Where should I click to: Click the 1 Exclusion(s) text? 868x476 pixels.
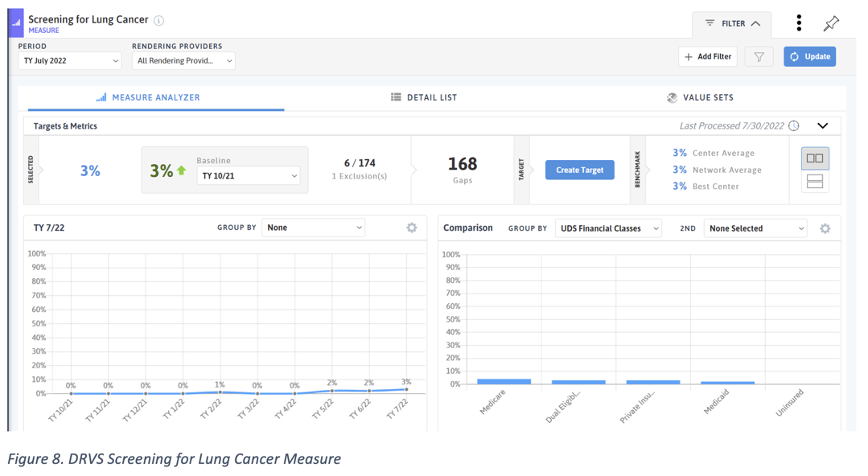point(360,177)
